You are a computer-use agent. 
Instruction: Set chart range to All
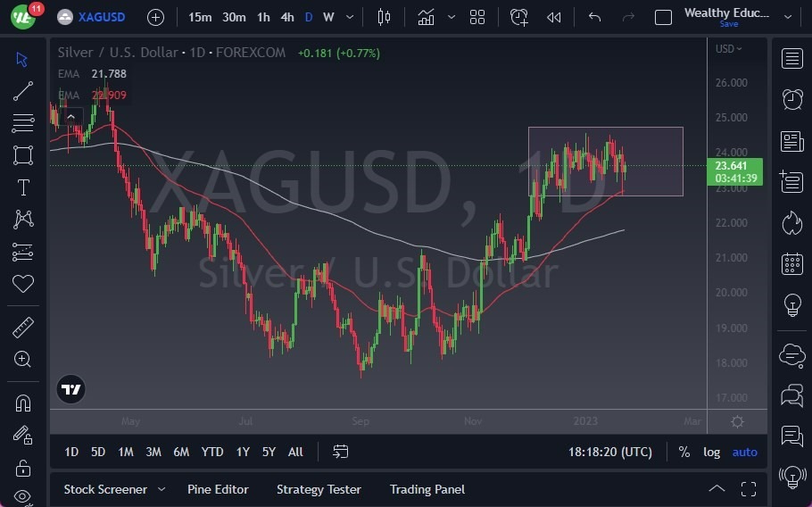295,452
